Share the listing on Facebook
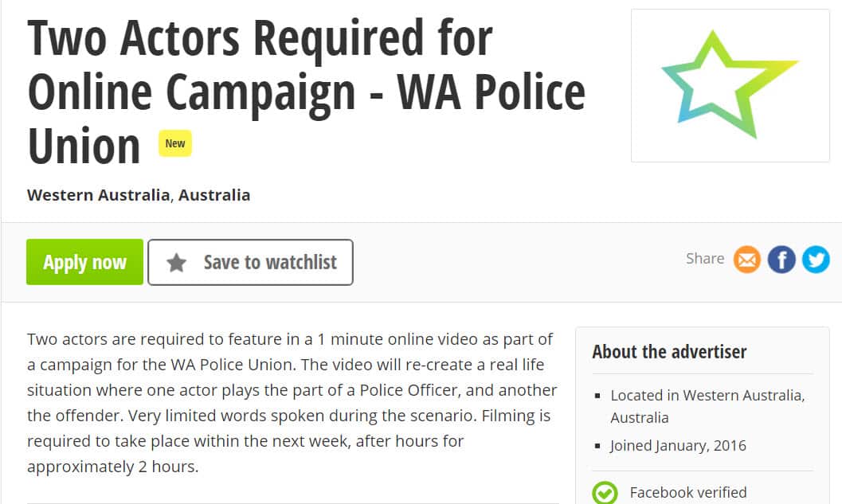This screenshot has height=504, width=842. (x=781, y=259)
